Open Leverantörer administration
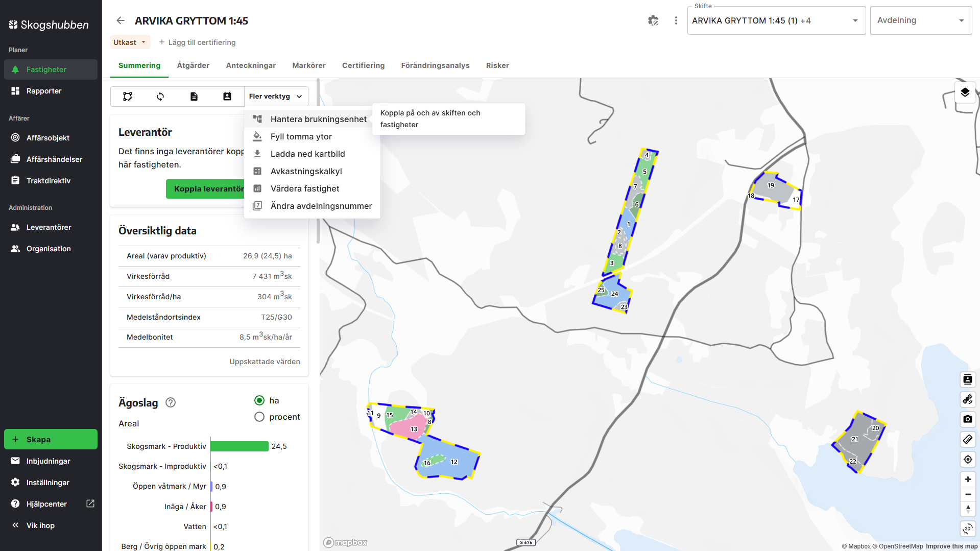Screen dimensions: 980x551 point(51,227)
